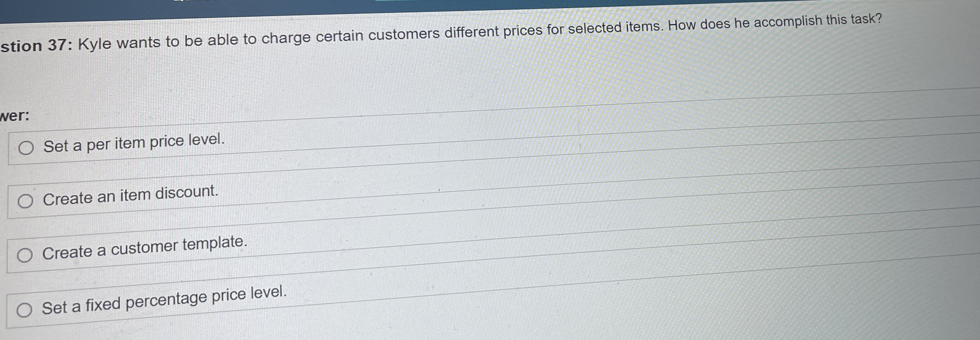Select the 'Create a customer template' radio button
This screenshot has width=980, height=340.
(25, 255)
